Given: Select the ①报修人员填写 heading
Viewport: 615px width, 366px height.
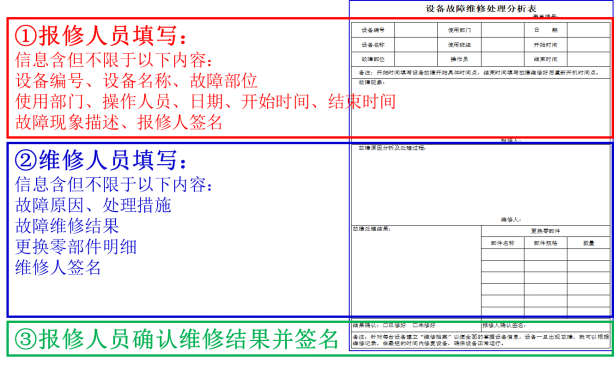Looking at the screenshot, I should 100,36.
